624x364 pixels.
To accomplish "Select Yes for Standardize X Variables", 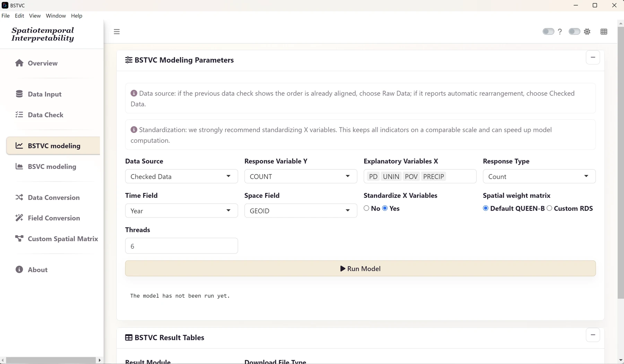I will click(385, 208).
